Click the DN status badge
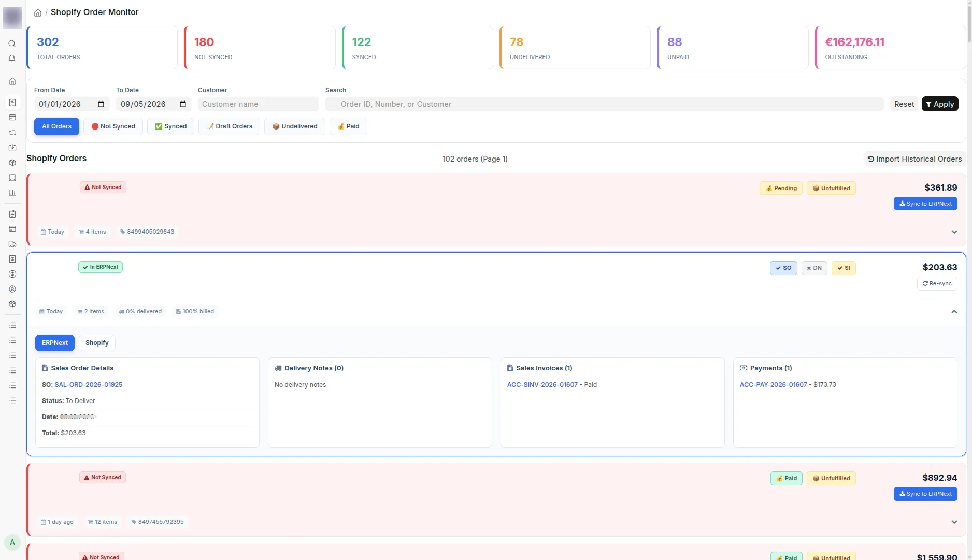972x560 pixels. pos(814,268)
